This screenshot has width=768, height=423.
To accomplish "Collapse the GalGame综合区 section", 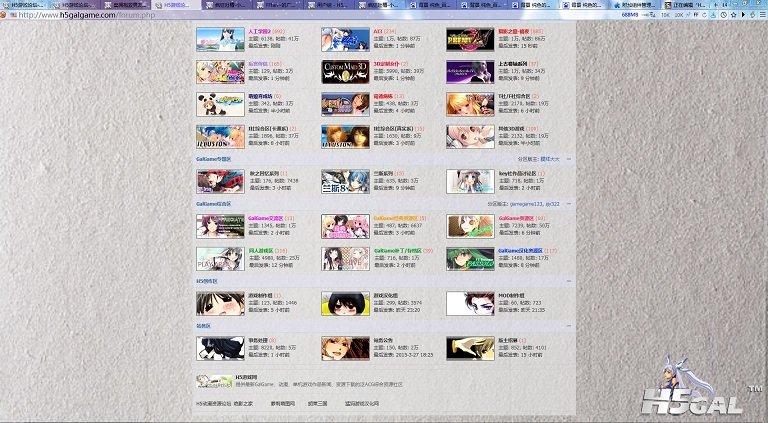I will (x=569, y=204).
